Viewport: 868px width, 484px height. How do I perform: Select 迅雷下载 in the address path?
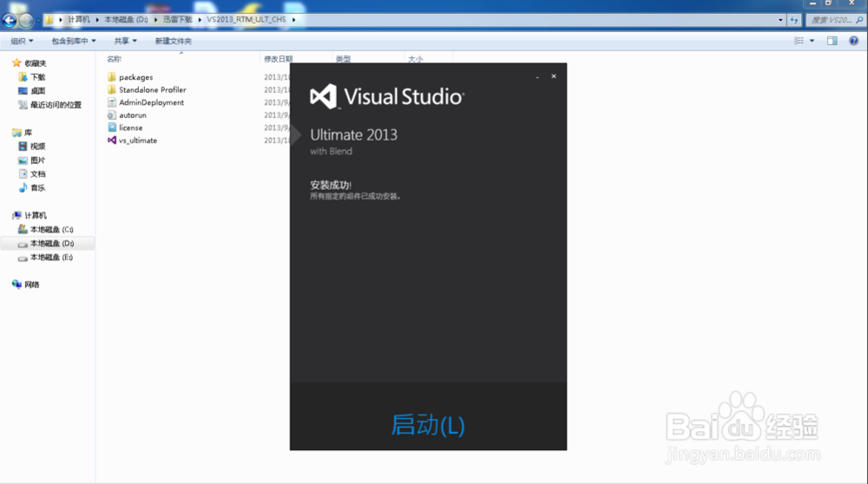[177, 19]
